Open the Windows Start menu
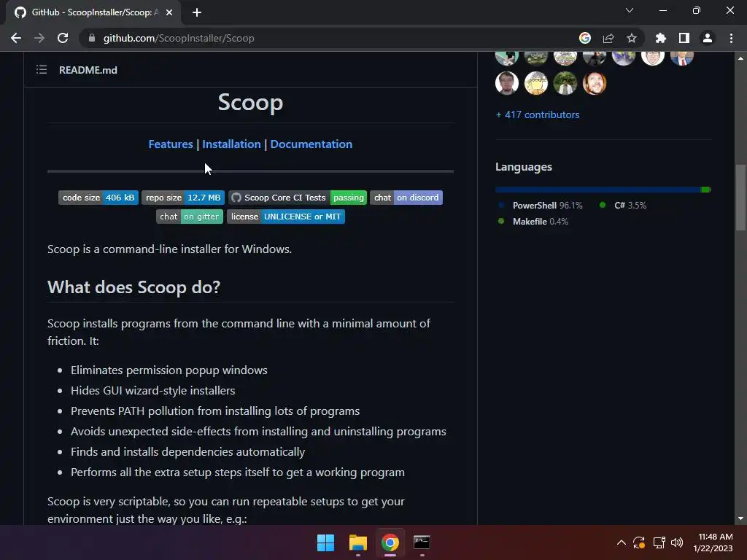 [x=326, y=542]
